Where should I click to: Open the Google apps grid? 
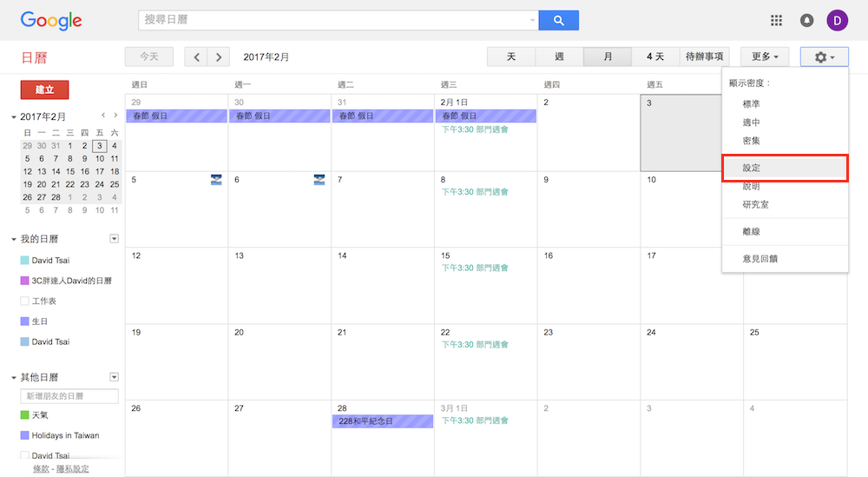(x=776, y=21)
